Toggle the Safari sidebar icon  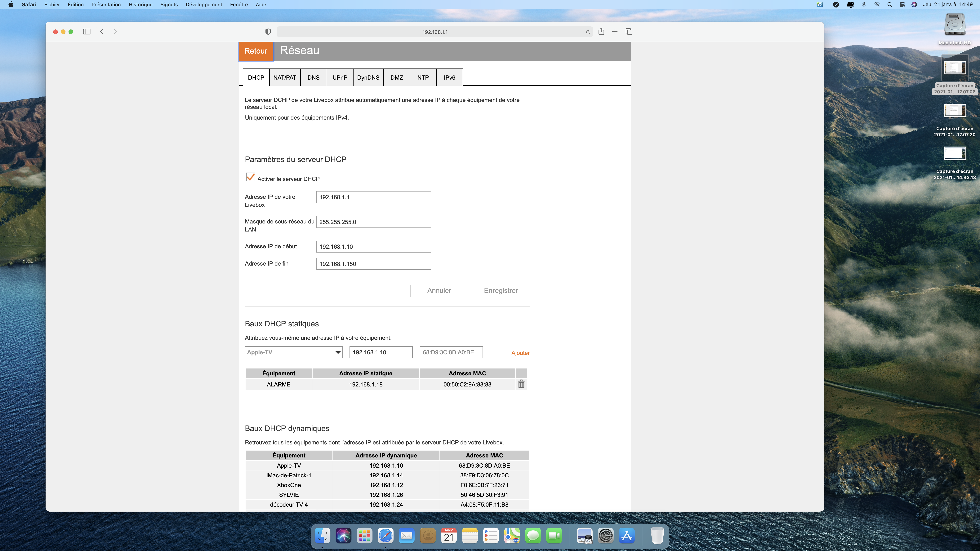[x=86, y=32]
